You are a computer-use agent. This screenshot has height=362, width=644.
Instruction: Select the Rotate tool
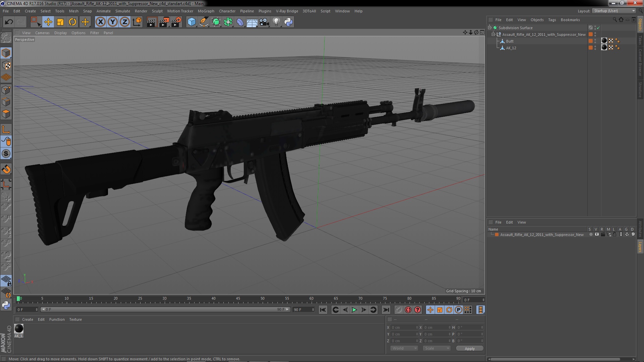(x=72, y=22)
